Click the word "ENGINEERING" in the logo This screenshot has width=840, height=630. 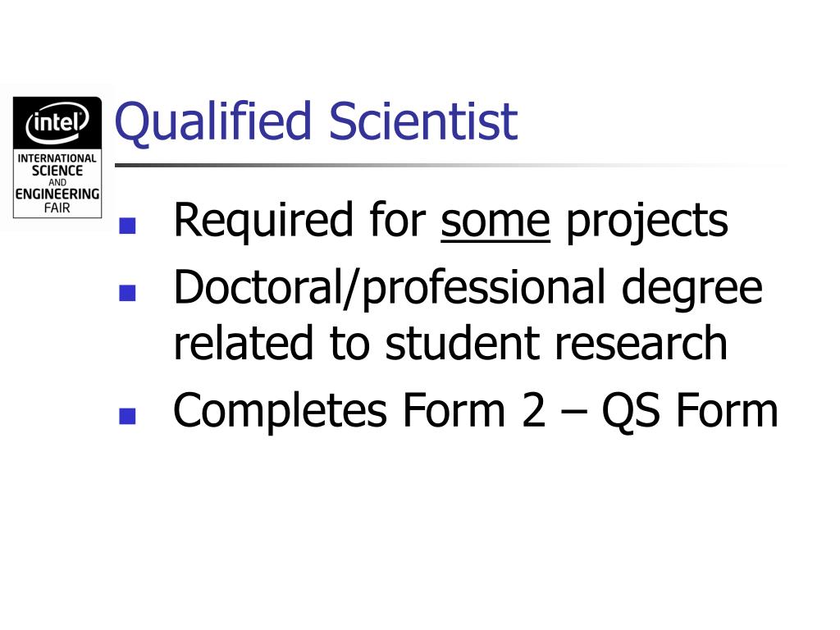[57, 194]
